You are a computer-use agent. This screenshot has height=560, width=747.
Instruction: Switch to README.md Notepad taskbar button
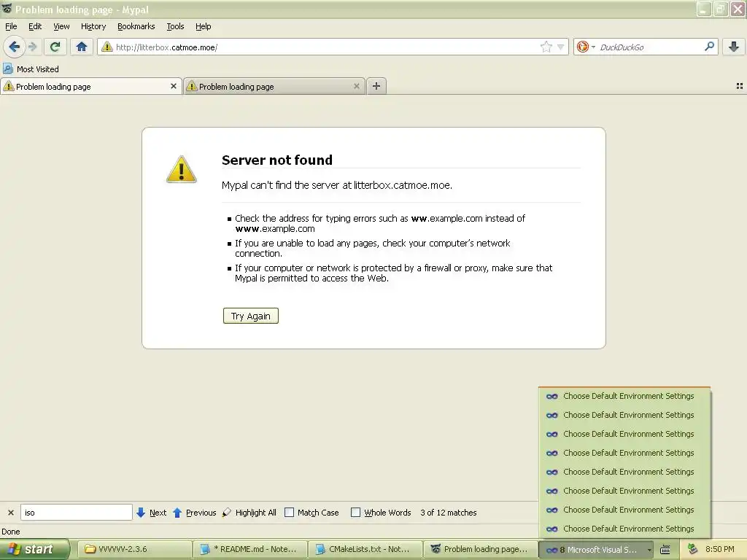pyautogui.click(x=249, y=549)
